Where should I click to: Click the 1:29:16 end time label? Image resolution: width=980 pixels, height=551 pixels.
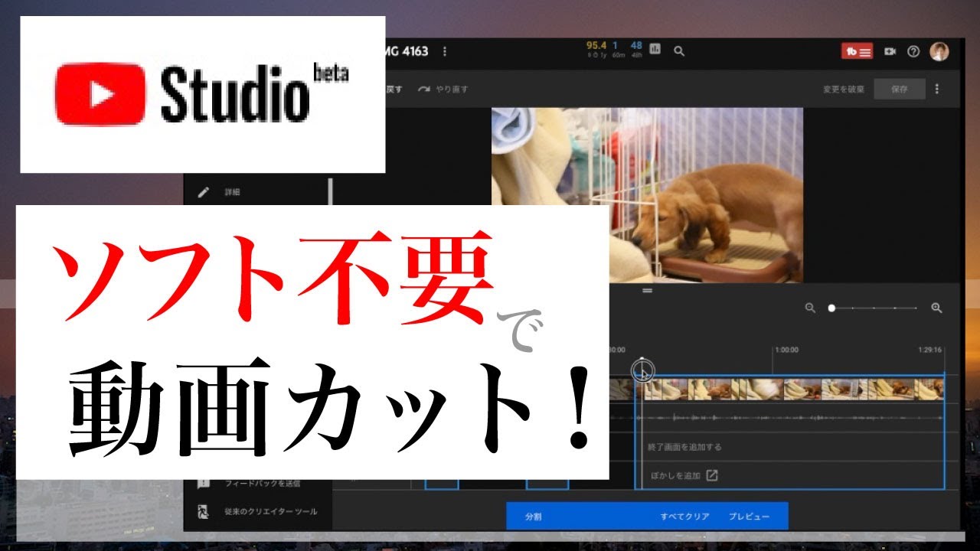pos(931,350)
